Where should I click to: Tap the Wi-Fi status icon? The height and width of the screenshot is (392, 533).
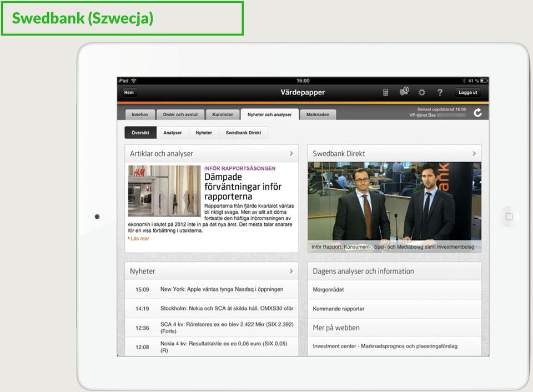(x=134, y=81)
